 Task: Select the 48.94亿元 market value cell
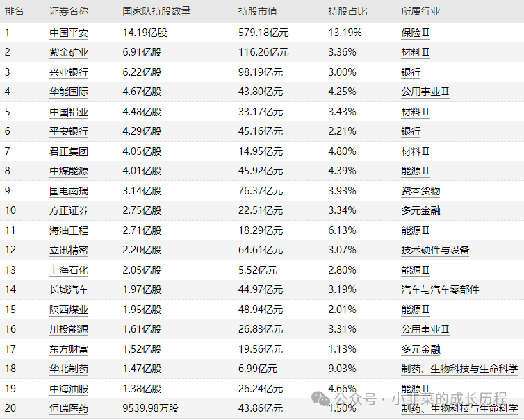(x=261, y=310)
